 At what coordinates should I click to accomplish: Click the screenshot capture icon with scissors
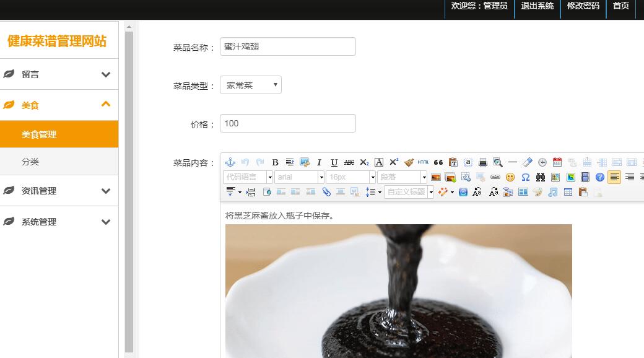[304, 162]
